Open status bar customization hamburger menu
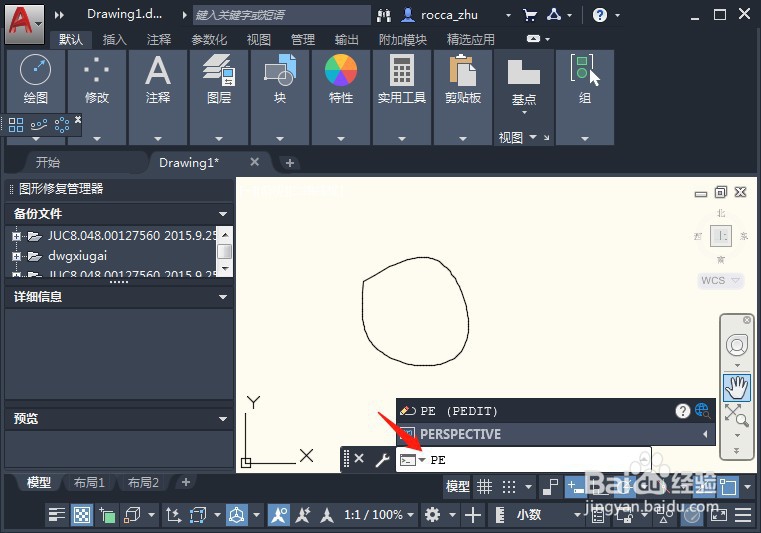 743,515
